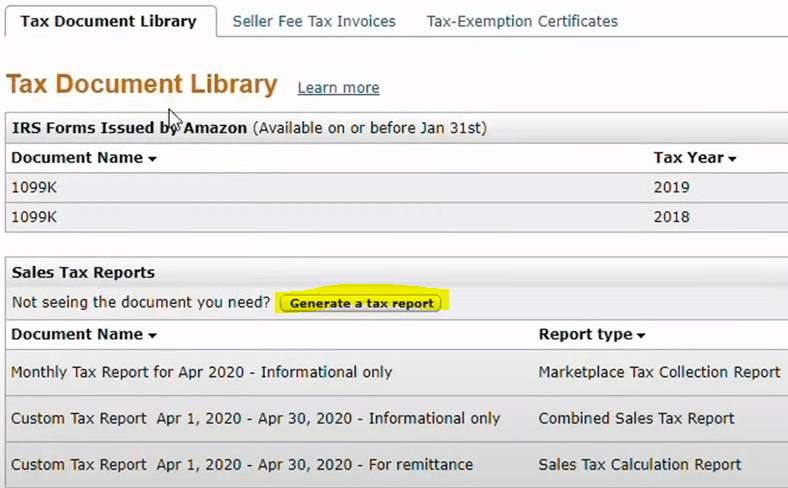Sort IRS forms by Tax Year arrow
This screenshot has width=788, height=488.
coord(732,159)
